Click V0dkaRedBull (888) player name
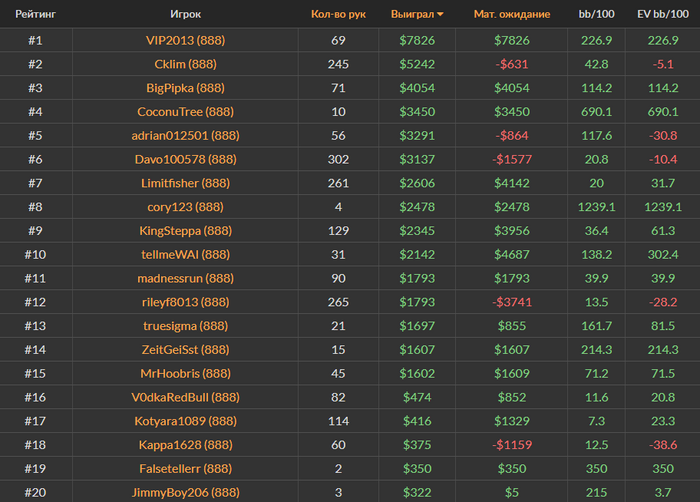 point(185,397)
